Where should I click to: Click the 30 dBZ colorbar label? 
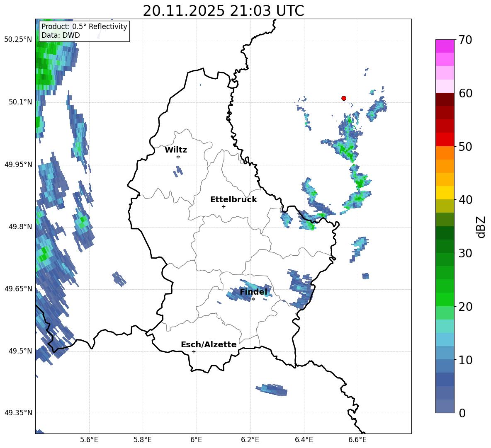click(465, 253)
